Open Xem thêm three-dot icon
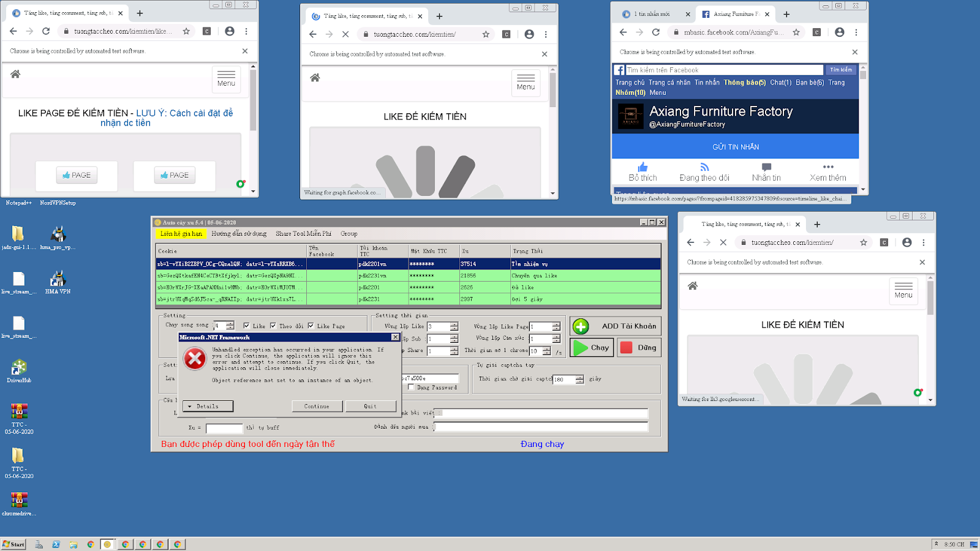The width and height of the screenshot is (980, 551). [x=828, y=167]
